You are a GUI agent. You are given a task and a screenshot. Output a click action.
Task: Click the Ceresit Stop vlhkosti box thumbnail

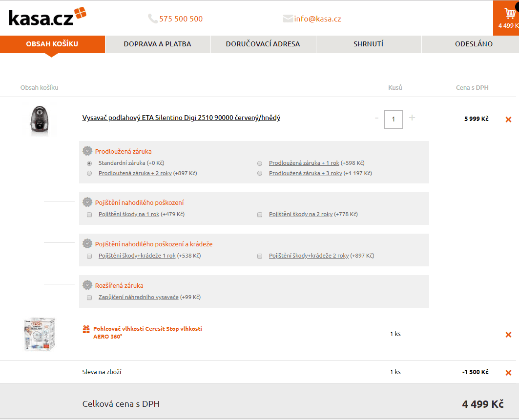click(x=40, y=334)
